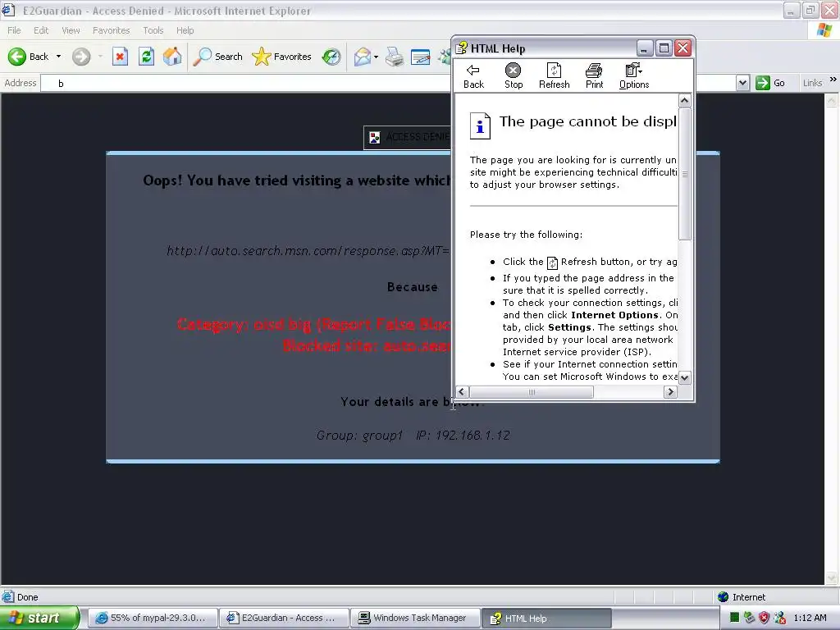The height and width of the screenshot is (630, 840).
Task: Switch to Windows Task Manager taskbar button
Action: (x=416, y=618)
